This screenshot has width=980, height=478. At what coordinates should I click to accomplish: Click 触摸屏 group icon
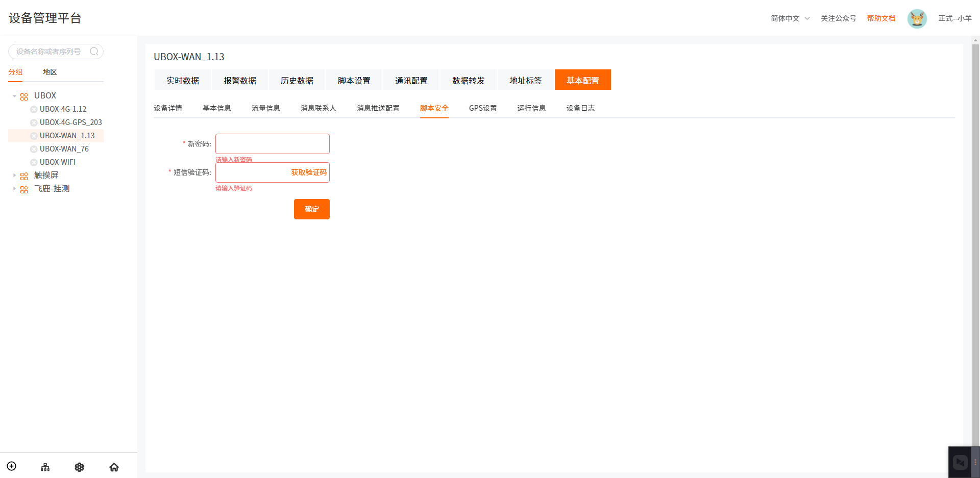24,175
